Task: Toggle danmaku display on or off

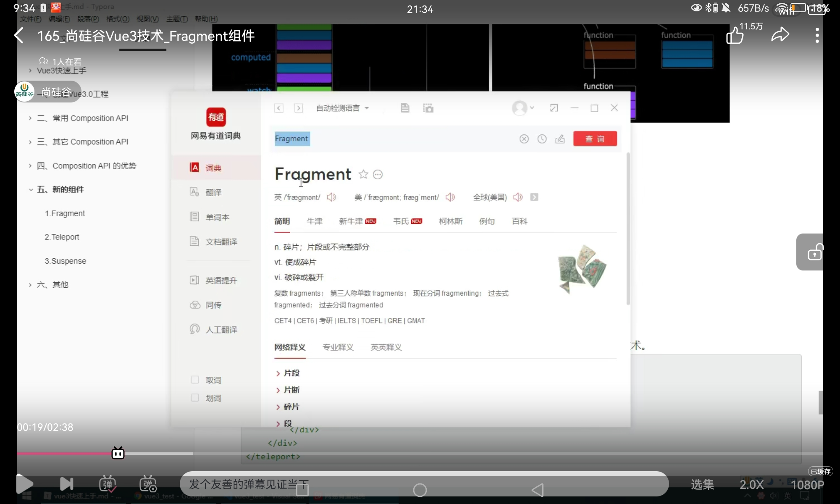Action: tap(108, 484)
